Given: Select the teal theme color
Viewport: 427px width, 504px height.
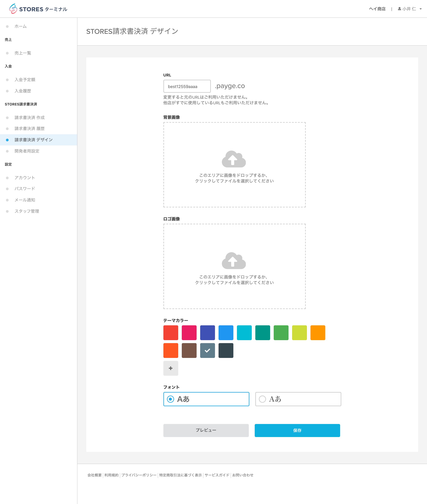Looking at the screenshot, I should pyautogui.click(x=263, y=333).
